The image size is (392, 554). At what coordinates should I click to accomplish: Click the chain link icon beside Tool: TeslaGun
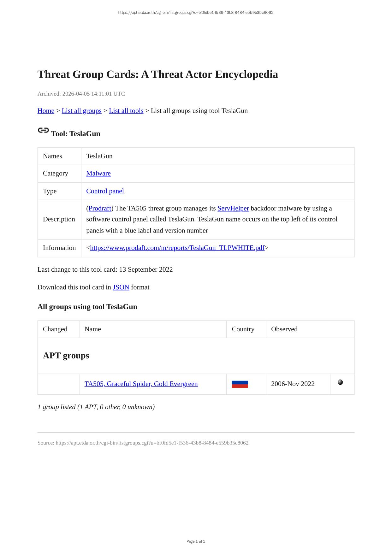(x=43, y=130)
